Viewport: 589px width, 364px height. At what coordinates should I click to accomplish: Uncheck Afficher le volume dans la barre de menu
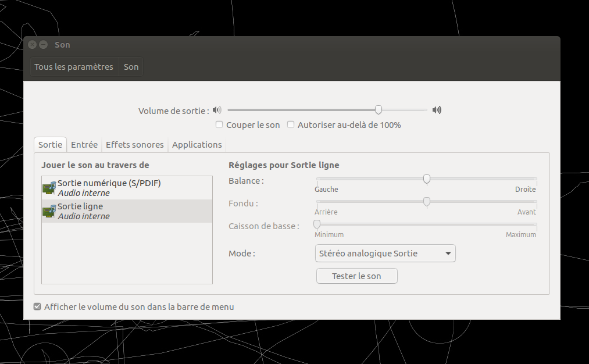pyautogui.click(x=37, y=306)
